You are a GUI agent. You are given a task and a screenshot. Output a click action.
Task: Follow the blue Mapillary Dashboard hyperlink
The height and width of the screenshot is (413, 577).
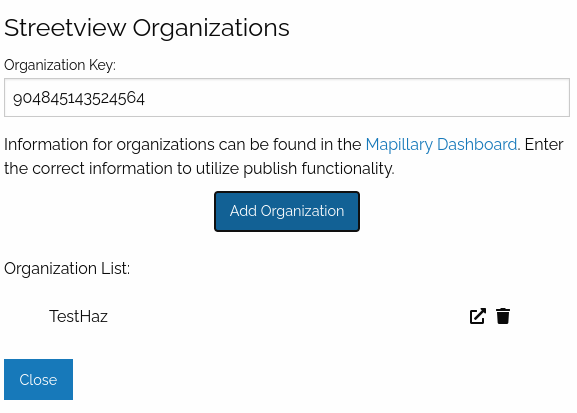pos(441,144)
